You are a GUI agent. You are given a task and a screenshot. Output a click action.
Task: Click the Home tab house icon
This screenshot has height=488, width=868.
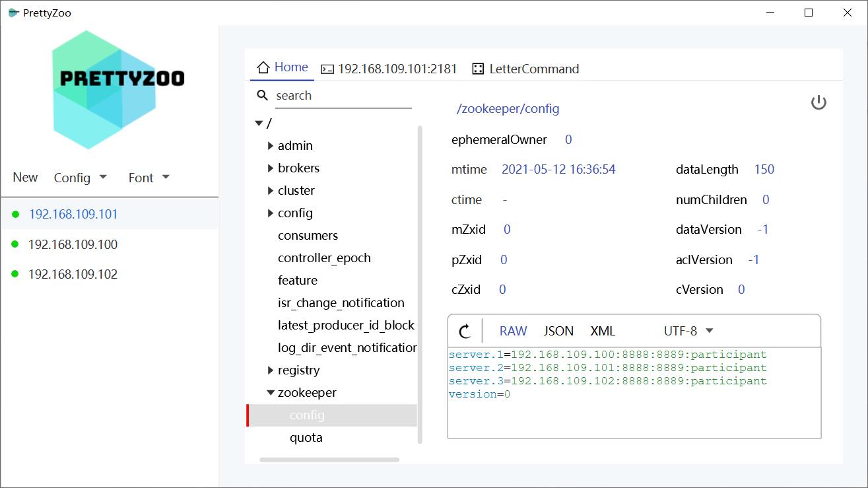point(263,67)
